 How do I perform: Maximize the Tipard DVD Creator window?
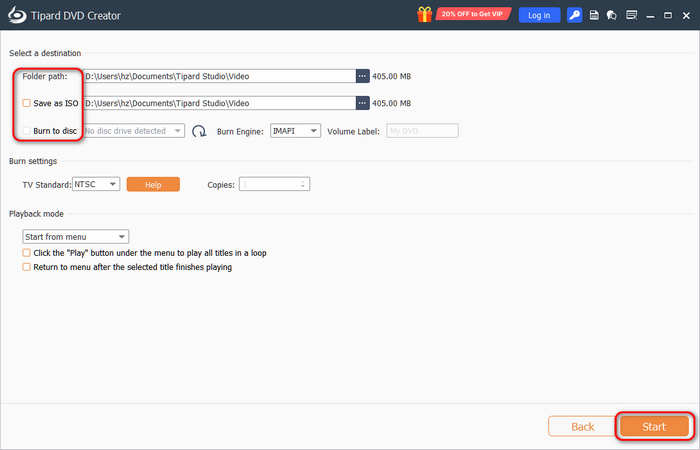(668, 16)
